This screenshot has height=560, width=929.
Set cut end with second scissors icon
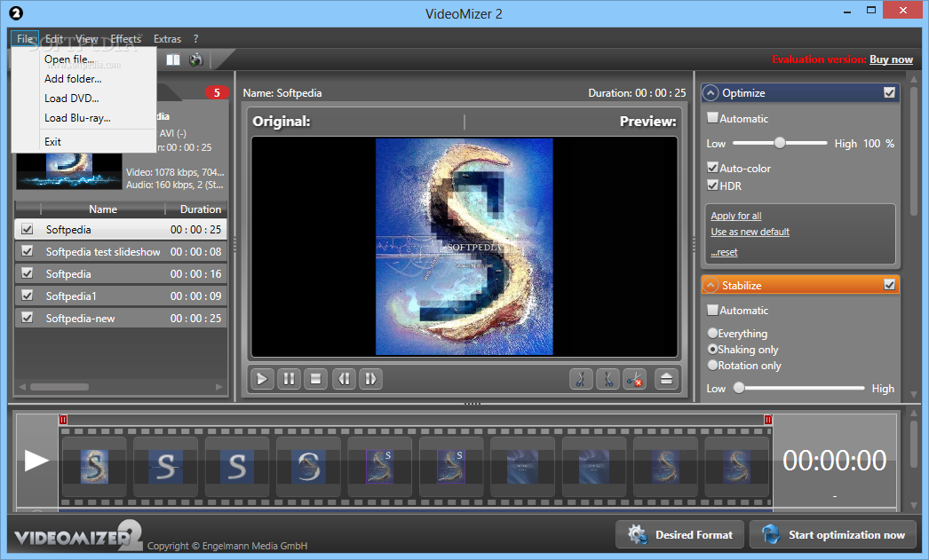click(607, 379)
